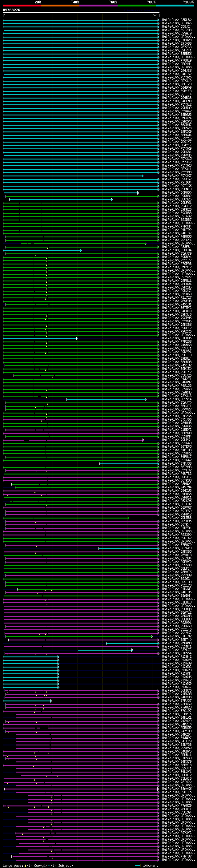Click the cyan alignment bar for UniRef100_A1XH42
197x868 pixels.
[x=31, y=657]
